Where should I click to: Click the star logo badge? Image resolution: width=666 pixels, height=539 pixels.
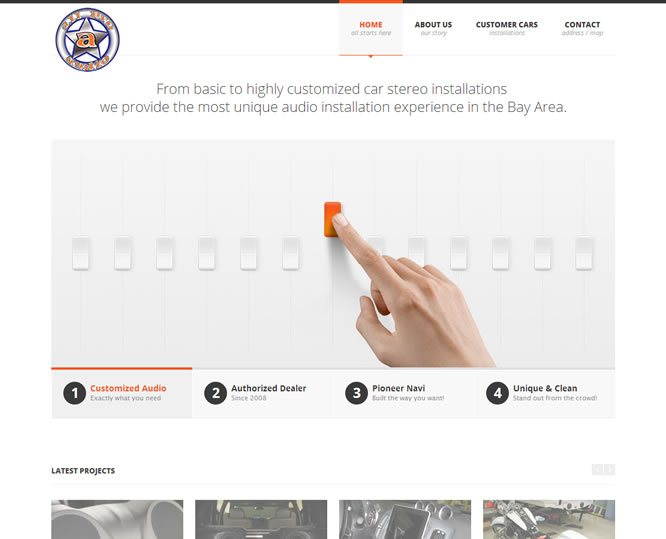pyautogui.click(x=87, y=40)
